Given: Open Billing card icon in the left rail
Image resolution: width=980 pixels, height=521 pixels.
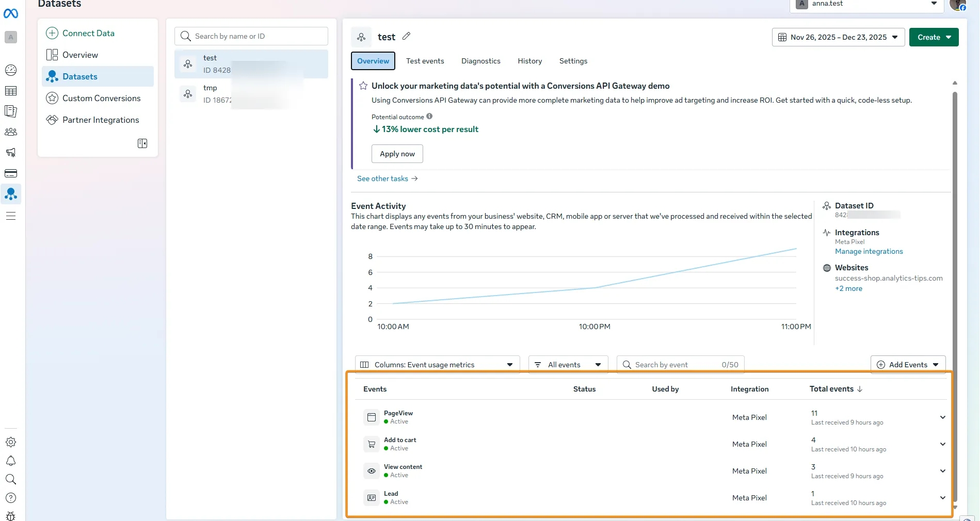Looking at the screenshot, I should (11, 173).
